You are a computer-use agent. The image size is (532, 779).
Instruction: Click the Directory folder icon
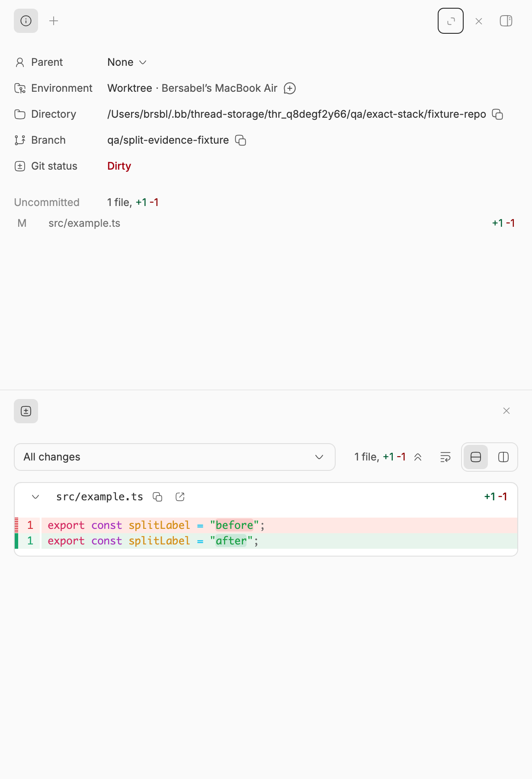tap(20, 114)
